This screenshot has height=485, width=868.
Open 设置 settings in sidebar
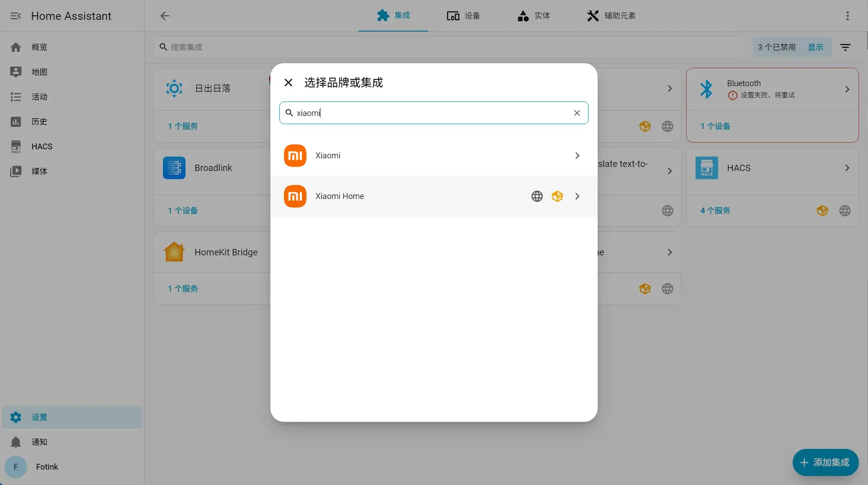click(72, 417)
